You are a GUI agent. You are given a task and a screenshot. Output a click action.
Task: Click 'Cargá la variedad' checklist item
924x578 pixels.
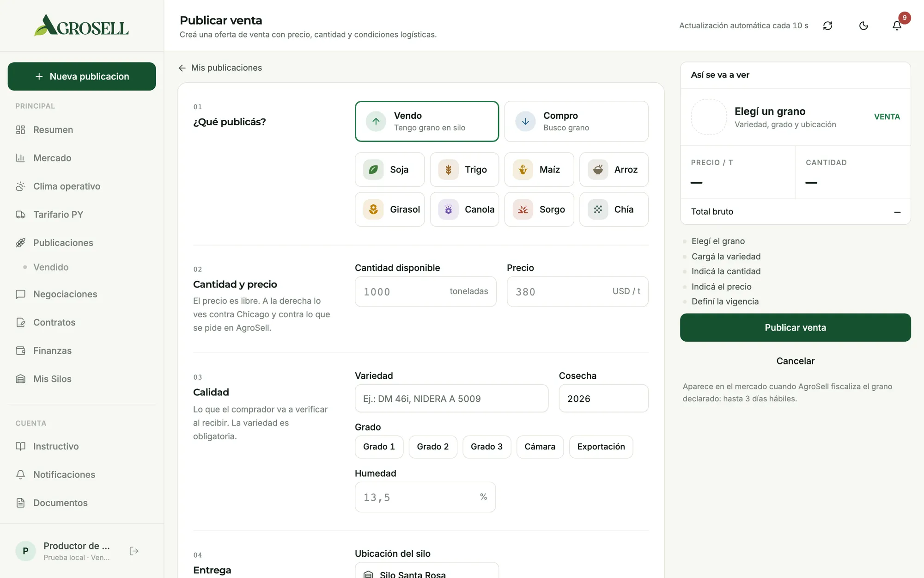click(x=726, y=257)
